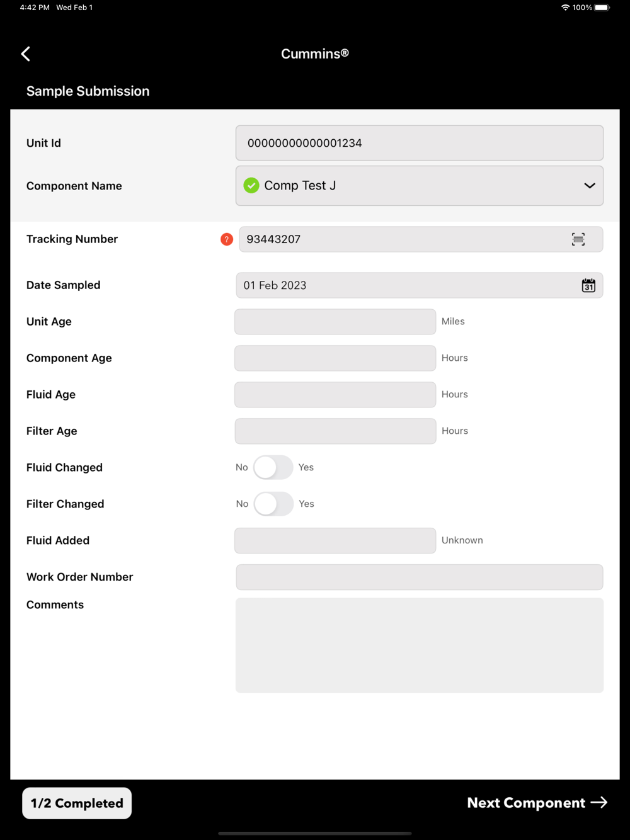Tap the Wed Feb 1 date in status bar
This screenshot has height=840, width=630.
[74, 8]
